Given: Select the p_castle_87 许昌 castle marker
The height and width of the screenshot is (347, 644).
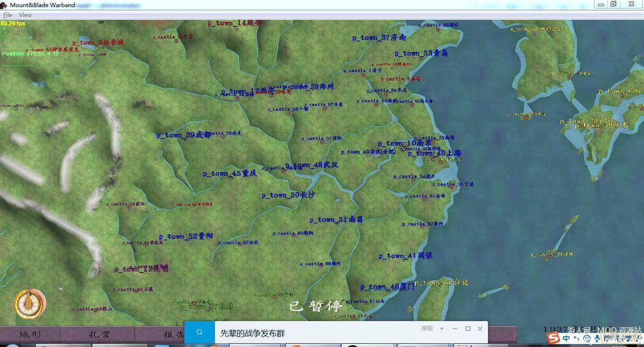Looking at the screenshot, I should click(x=324, y=105).
